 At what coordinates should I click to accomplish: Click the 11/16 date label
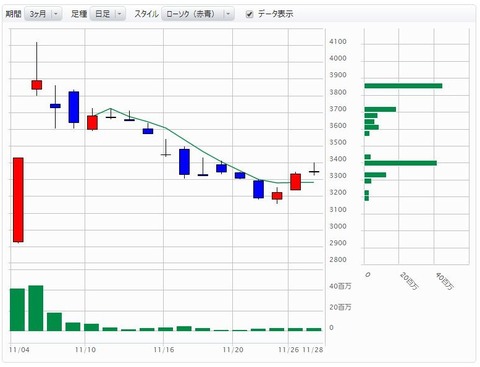(x=164, y=350)
